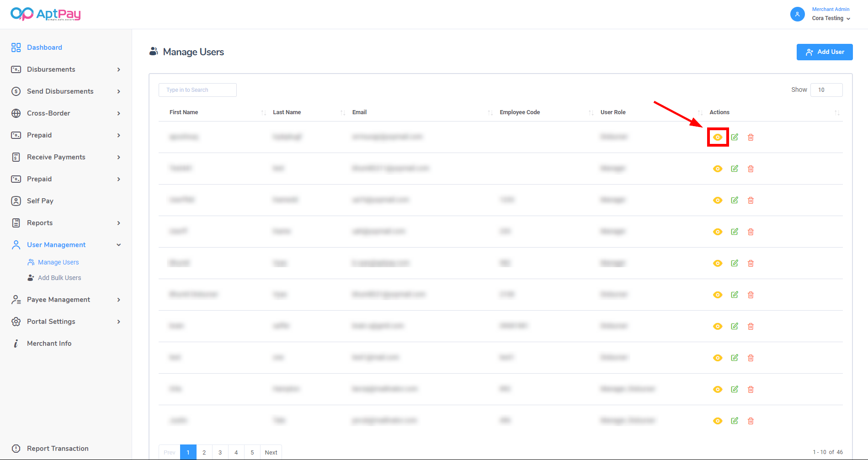868x460 pixels.
Task: Jump to page 3 in pagination
Action: point(220,452)
